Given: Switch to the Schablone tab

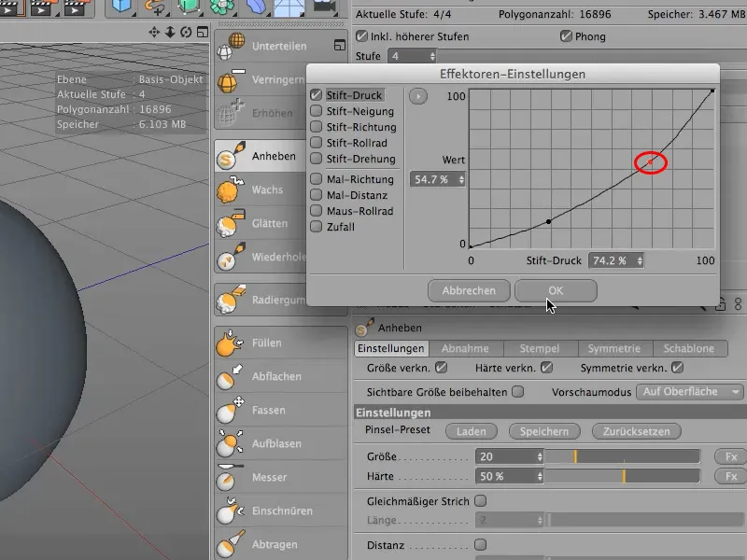Looking at the screenshot, I should [x=689, y=348].
